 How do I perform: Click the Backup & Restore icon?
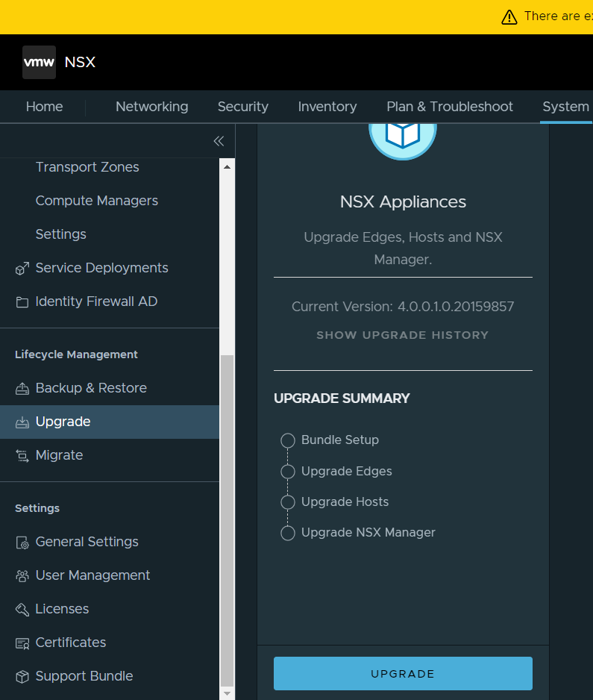click(x=22, y=388)
